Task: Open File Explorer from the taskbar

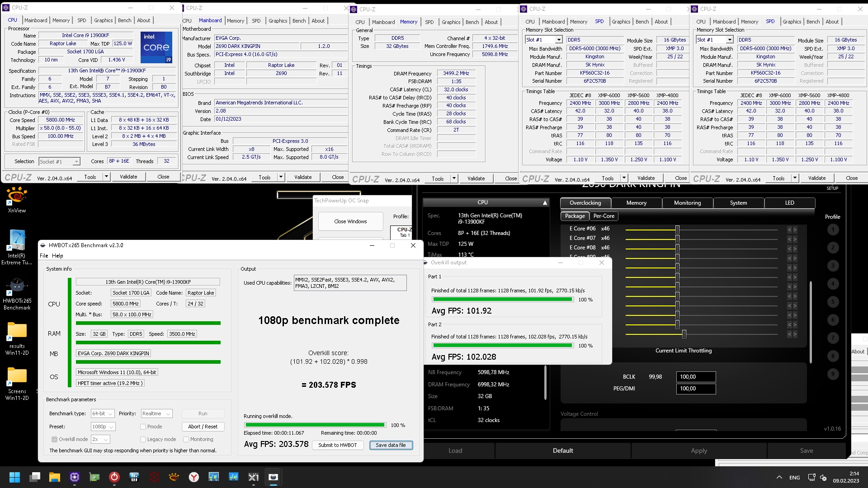Action: tap(55, 477)
